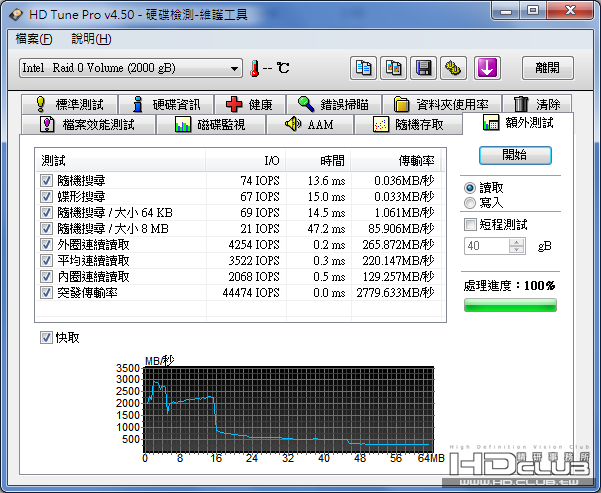Click the thermometer temperature icon
Screen dimensions: 601x493
(255, 69)
